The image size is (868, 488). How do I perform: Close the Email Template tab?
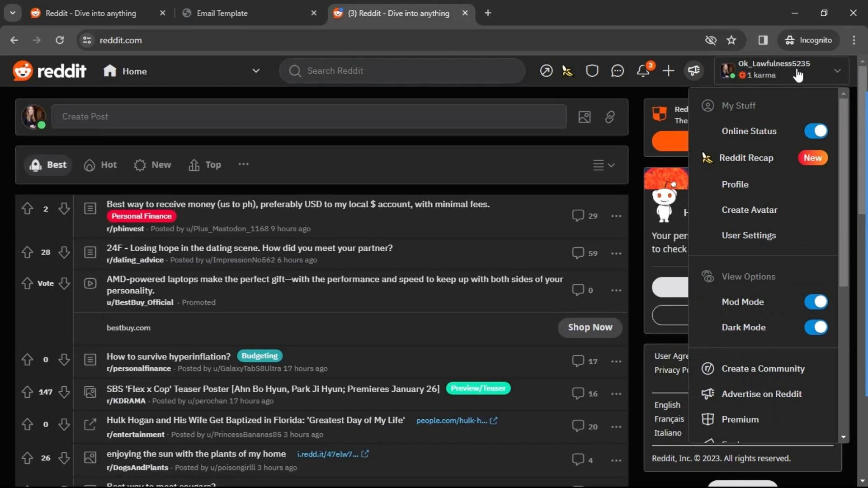point(314,13)
